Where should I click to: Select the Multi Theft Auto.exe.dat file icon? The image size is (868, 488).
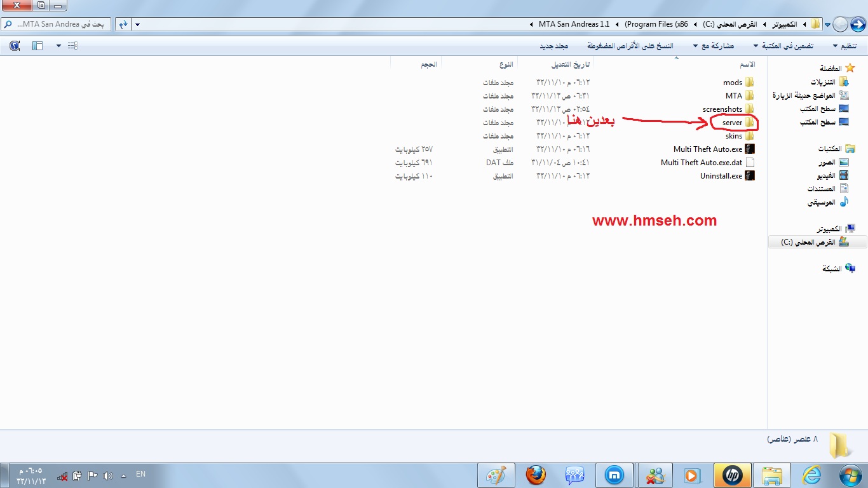coord(750,163)
